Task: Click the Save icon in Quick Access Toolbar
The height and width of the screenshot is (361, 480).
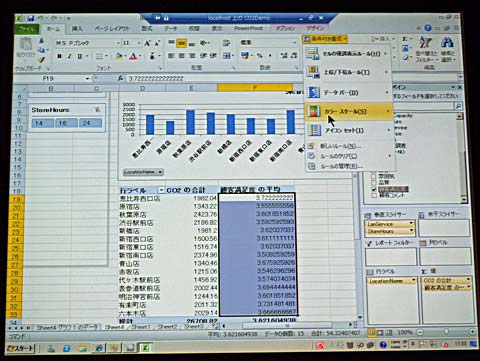Action: (31, 18)
